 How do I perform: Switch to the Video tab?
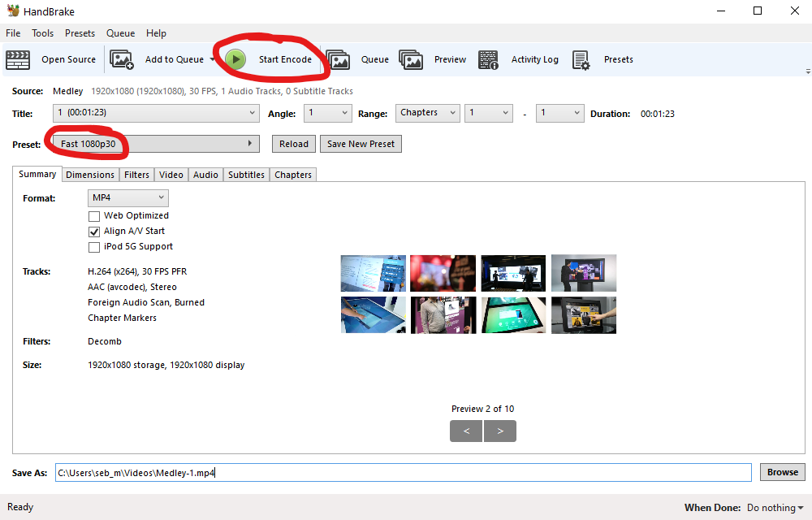[171, 175]
